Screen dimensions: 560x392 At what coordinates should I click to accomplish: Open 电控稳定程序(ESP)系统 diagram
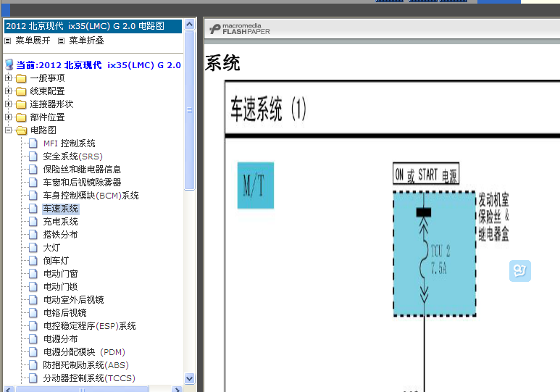[x=90, y=326]
